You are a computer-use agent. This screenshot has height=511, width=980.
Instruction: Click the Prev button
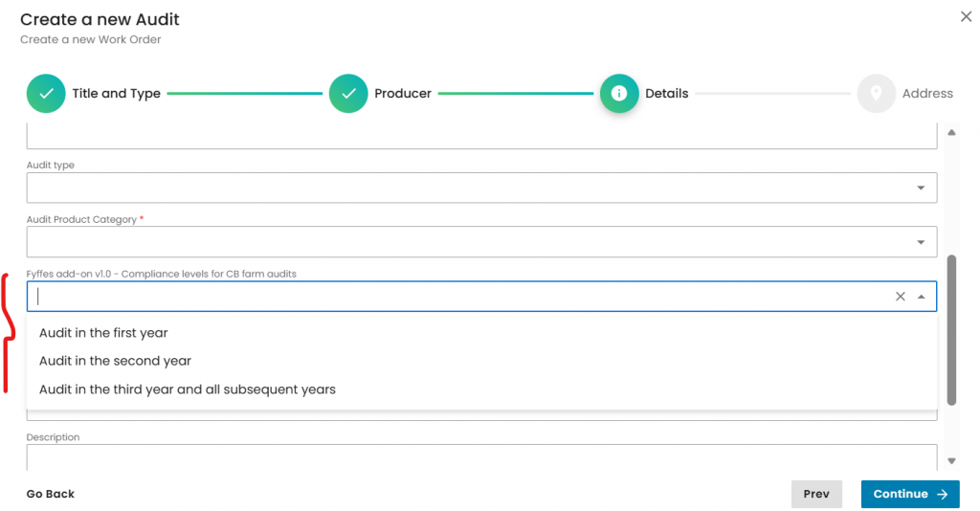[x=815, y=494]
